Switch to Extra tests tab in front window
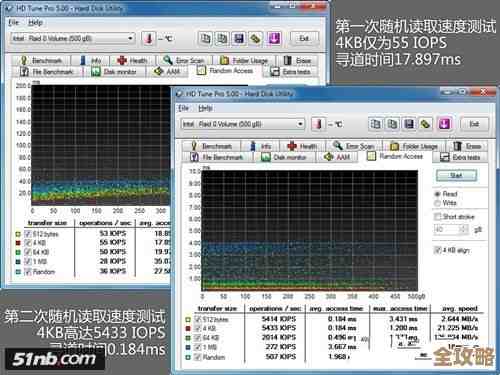The height and width of the screenshot is (375, 500). tap(460, 157)
